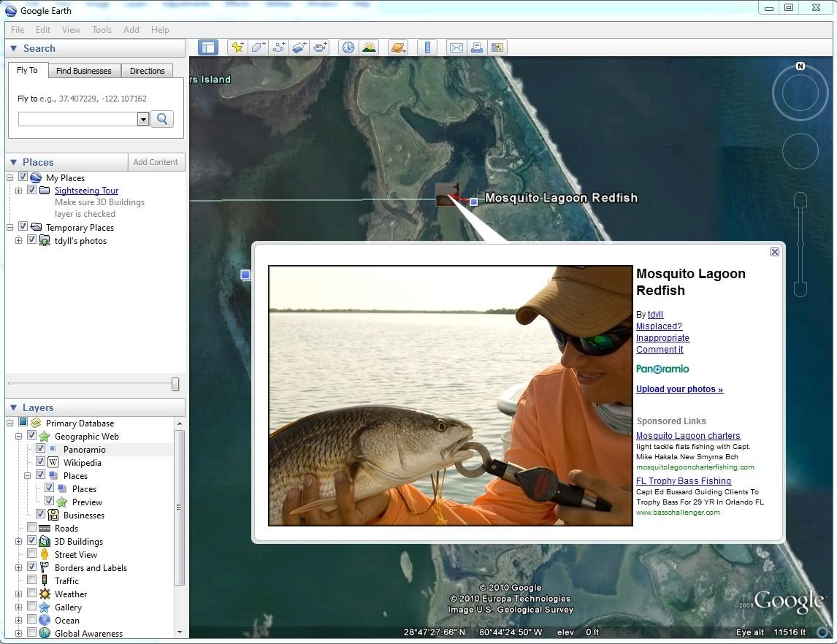Open the Tools menu

[x=102, y=30]
